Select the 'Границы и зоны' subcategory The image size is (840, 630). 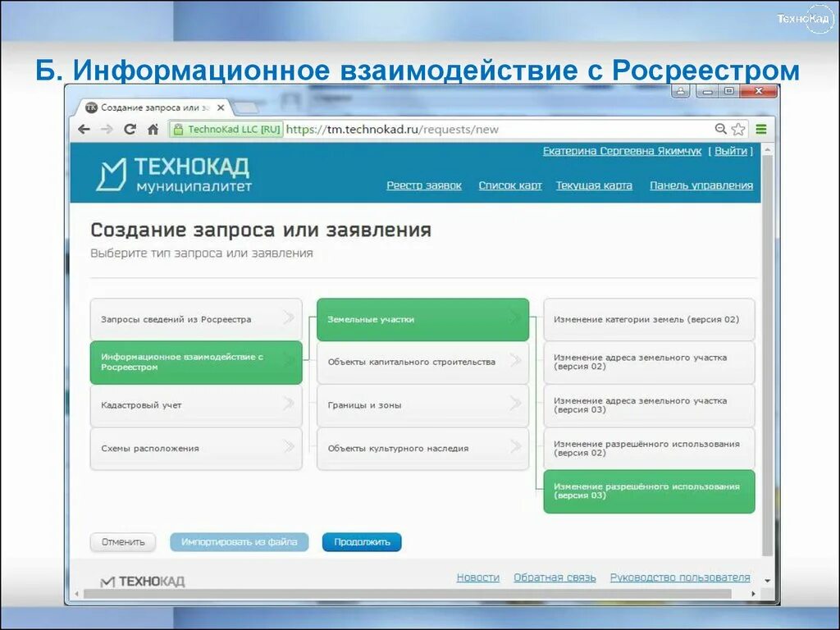click(x=422, y=405)
